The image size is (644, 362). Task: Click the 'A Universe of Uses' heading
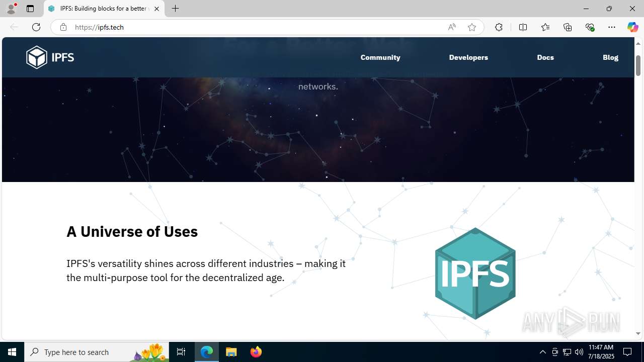coord(132,231)
